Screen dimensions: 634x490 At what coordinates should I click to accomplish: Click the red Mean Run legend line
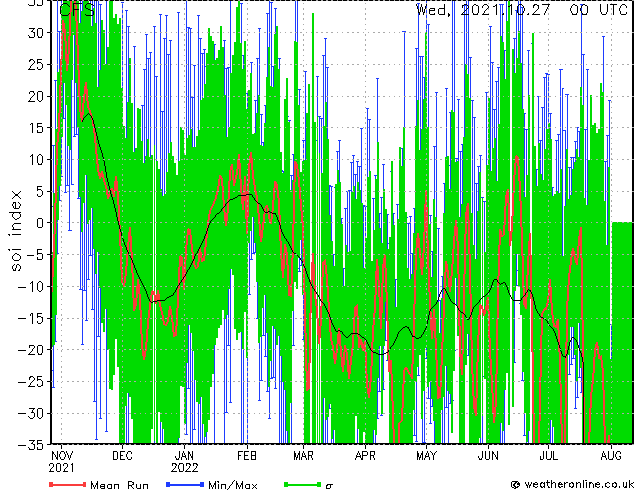tap(68, 484)
